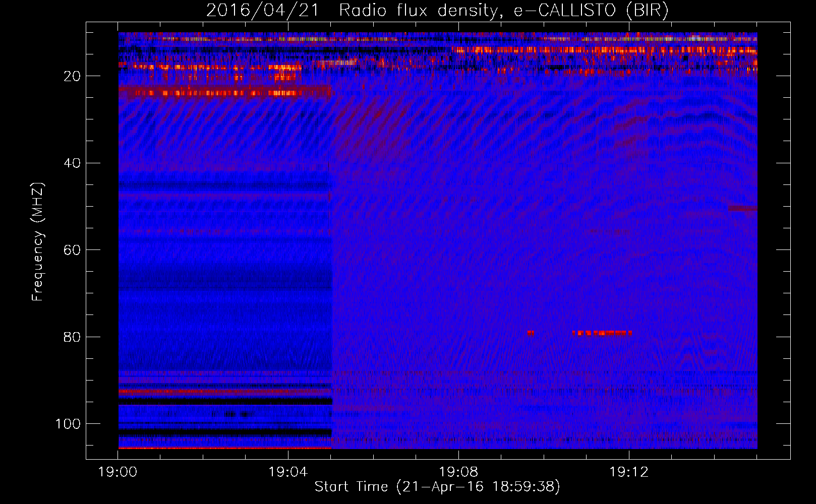
Task: Click the "100" frequency tick label
Action: 68,424
